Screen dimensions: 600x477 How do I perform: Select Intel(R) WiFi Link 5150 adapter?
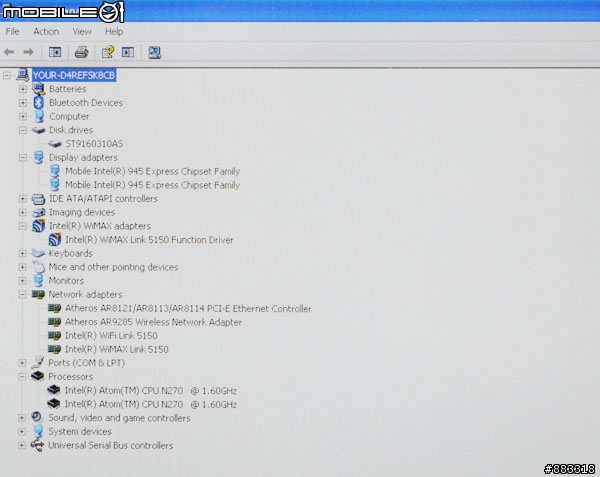point(111,335)
